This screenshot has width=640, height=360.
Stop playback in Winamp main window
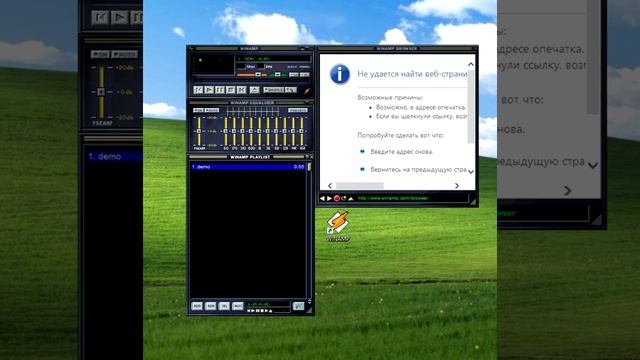click(x=231, y=90)
